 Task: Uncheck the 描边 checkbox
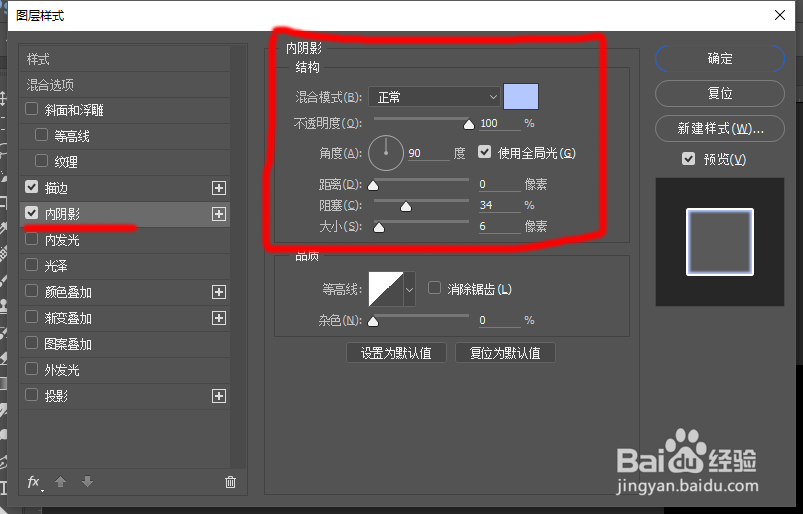pyautogui.click(x=32, y=187)
